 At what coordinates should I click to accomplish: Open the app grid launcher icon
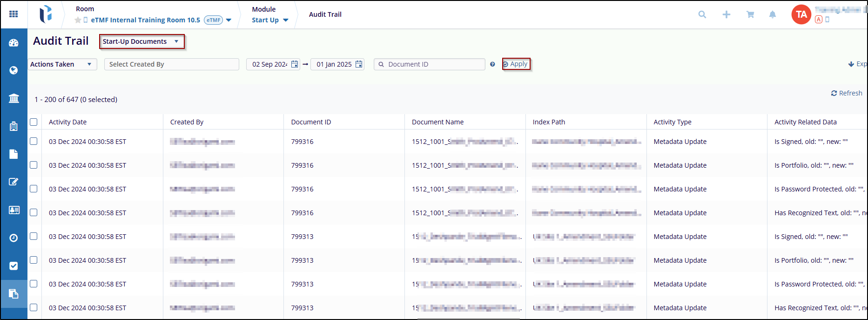[13, 14]
